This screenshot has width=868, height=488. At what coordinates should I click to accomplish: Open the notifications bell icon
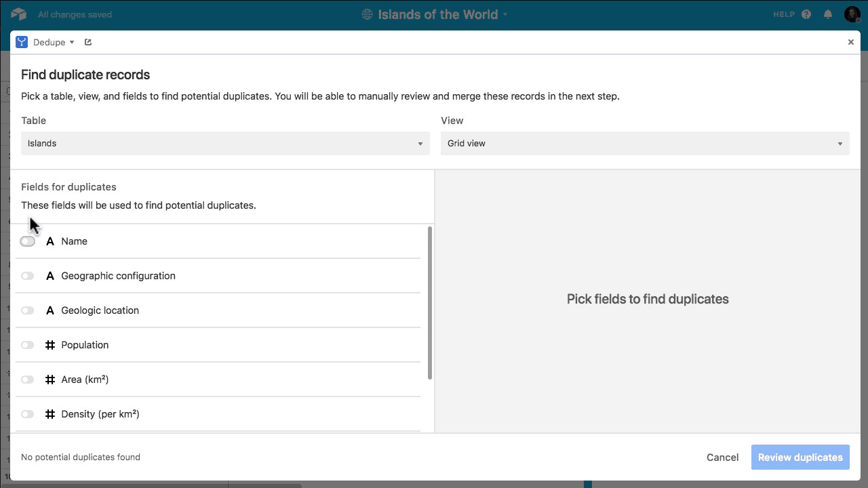coord(828,14)
